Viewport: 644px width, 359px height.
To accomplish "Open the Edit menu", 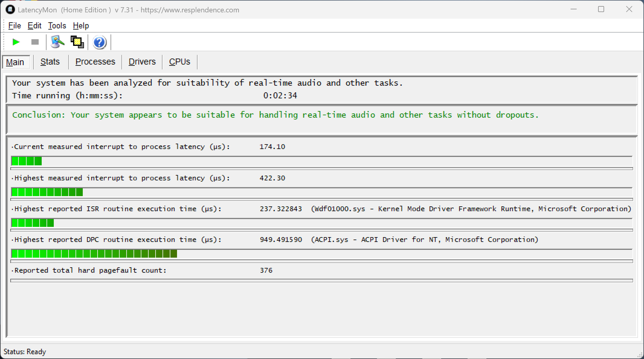I will [34, 26].
